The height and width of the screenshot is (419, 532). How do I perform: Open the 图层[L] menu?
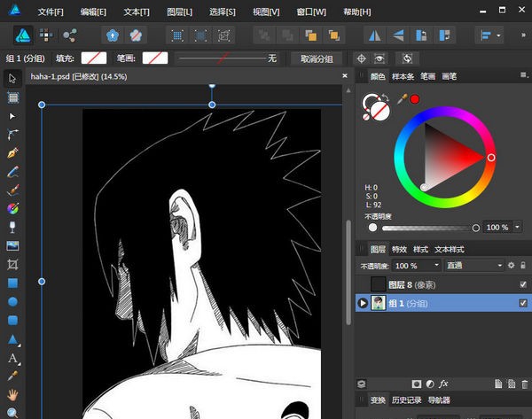[179, 12]
